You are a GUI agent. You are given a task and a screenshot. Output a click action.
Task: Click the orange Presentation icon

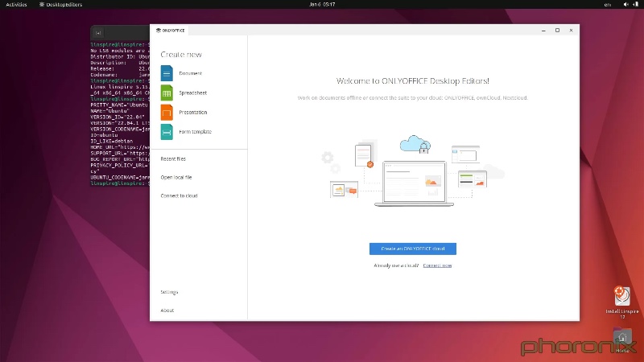tap(167, 113)
